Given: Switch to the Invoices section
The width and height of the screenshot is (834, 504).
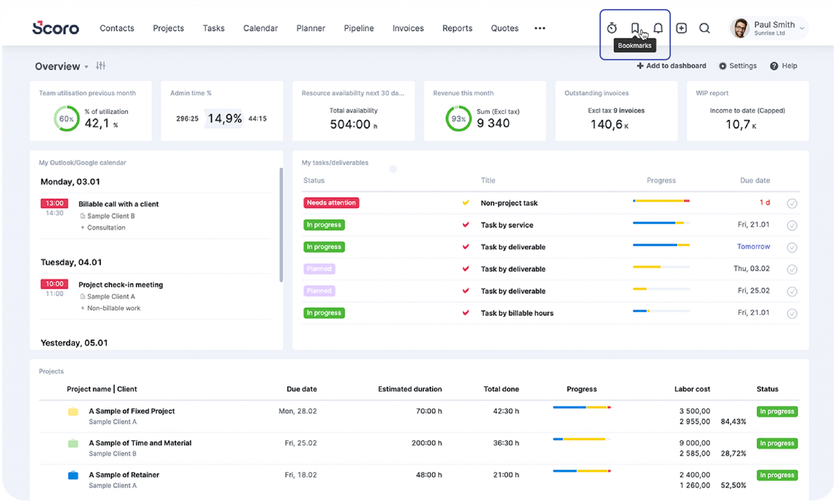Looking at the screenshot, I should (x=408, y=28).
